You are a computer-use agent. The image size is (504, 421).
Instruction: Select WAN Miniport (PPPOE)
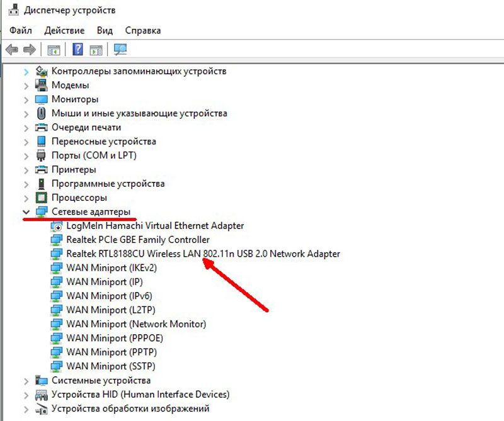pyautogui.click(x=115, y=338)
